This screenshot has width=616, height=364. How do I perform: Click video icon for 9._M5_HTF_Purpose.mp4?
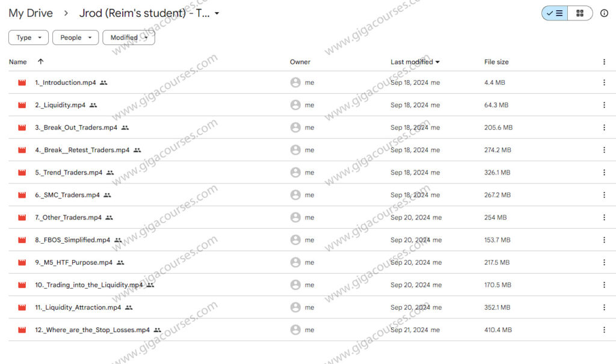22,263
